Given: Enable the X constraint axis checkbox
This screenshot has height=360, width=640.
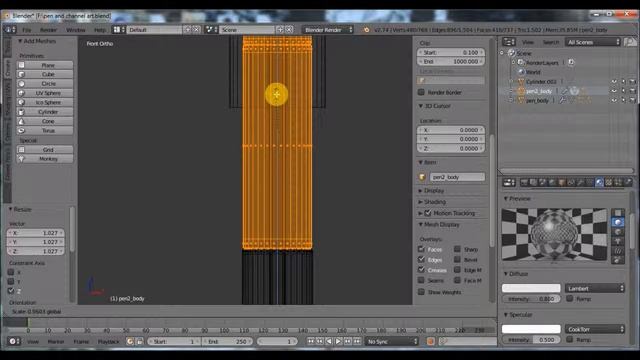Looking at the screenshot, I should (x=11, y=272).
